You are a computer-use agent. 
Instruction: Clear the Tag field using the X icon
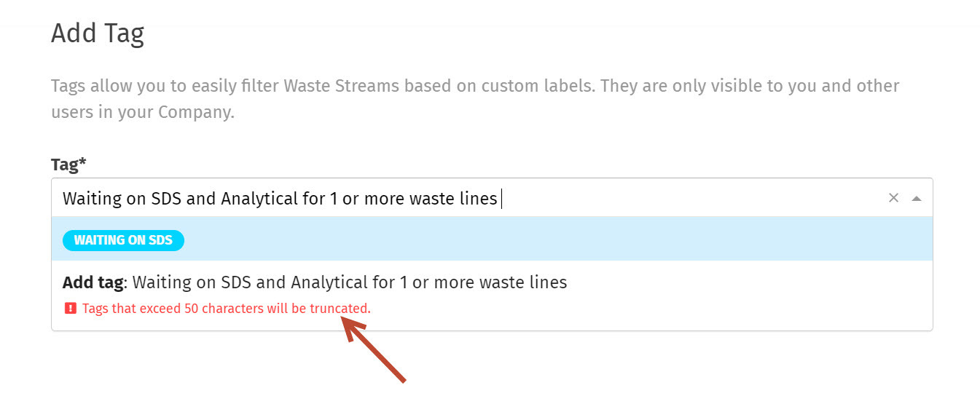click(893, 198)
